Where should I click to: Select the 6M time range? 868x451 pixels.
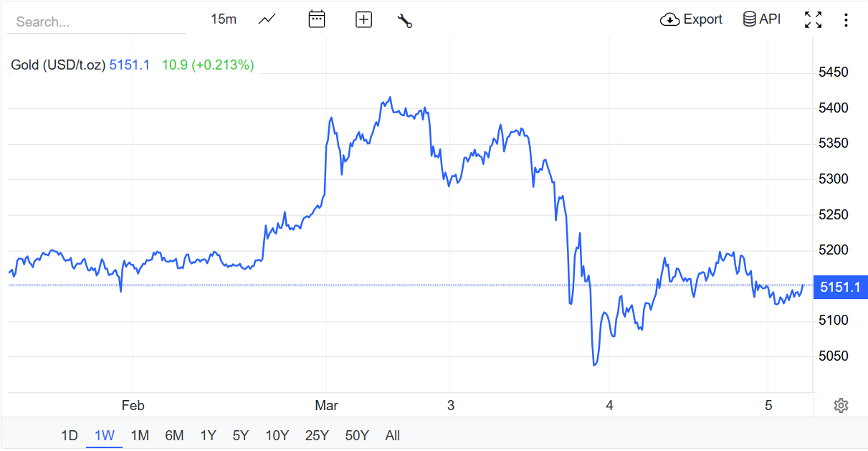click(174, 435)
